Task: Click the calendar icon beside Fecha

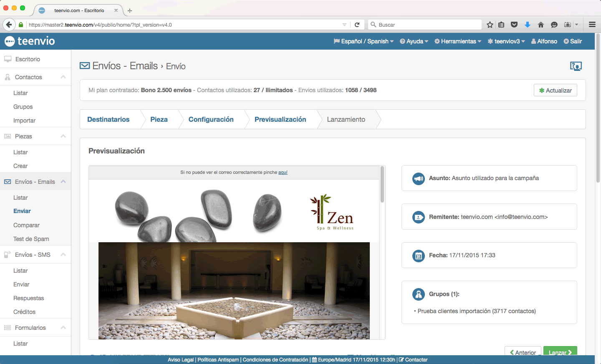Action: coord(418,256)
